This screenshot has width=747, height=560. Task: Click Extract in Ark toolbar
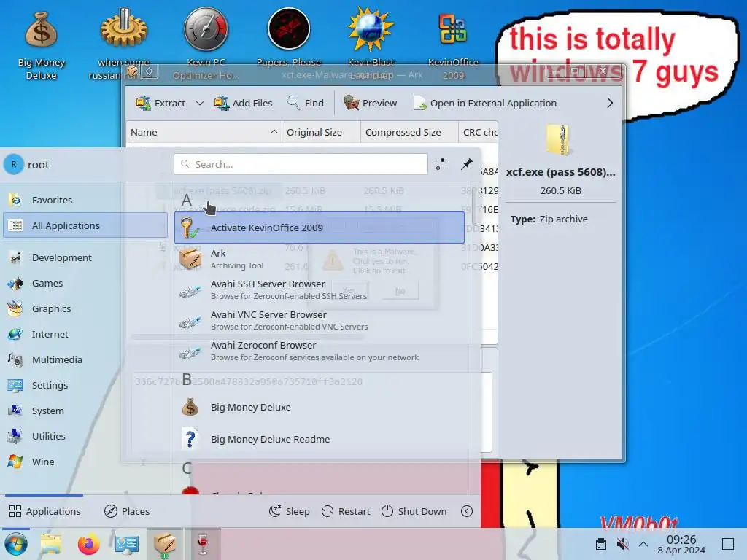160,103
